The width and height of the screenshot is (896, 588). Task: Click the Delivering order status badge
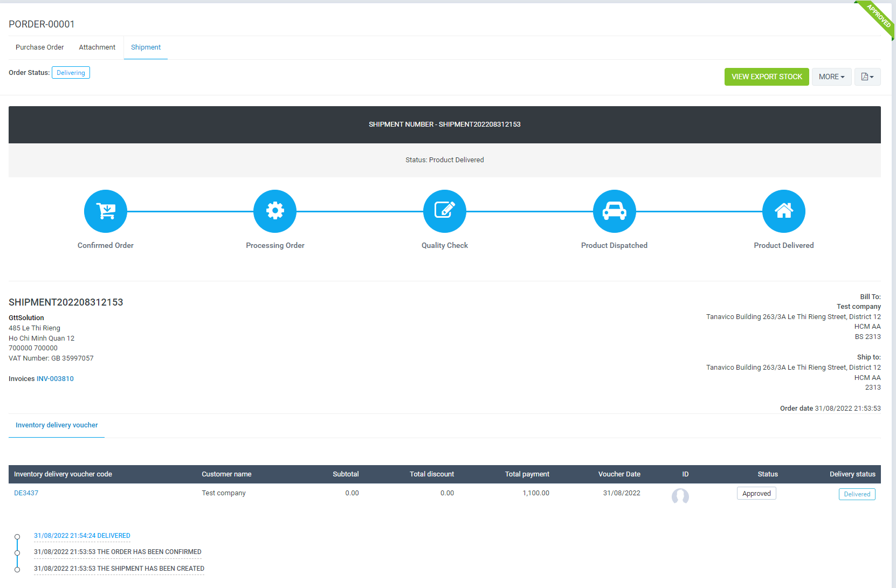[71, 72]
